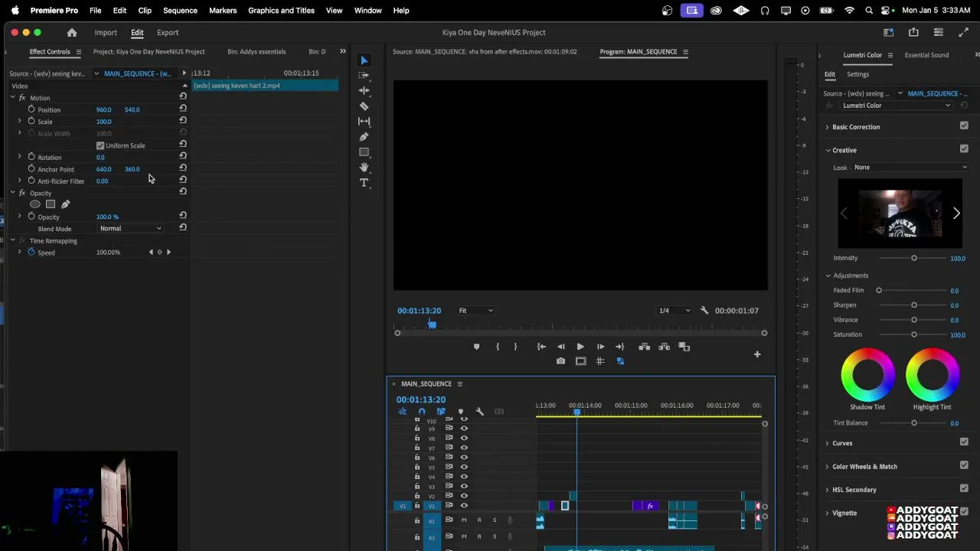Open the Program monitor wrench settings
Image resolution: width=980 pixels, height=551 pixels.
pos(704,311)
